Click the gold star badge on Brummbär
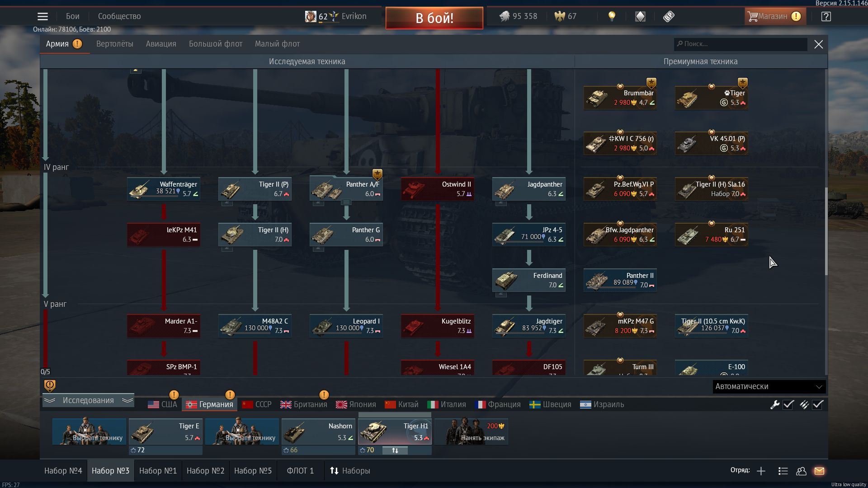This screenshot has height=488, width=868. (651, 83)
